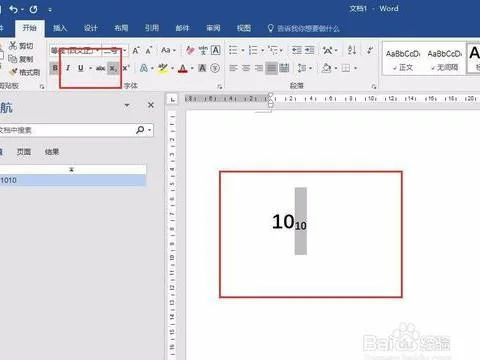
Task: Open font color dropdown arrow
Action: 192,68
